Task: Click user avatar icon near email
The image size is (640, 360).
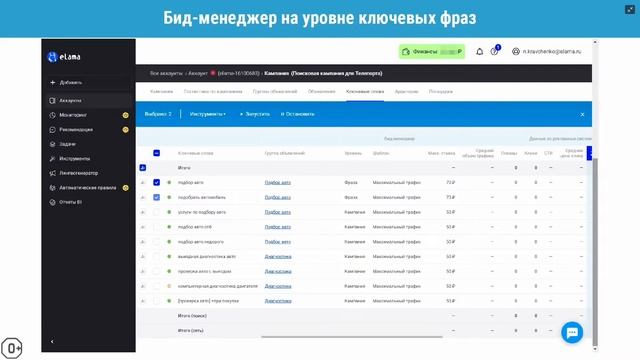Action: 516,52
